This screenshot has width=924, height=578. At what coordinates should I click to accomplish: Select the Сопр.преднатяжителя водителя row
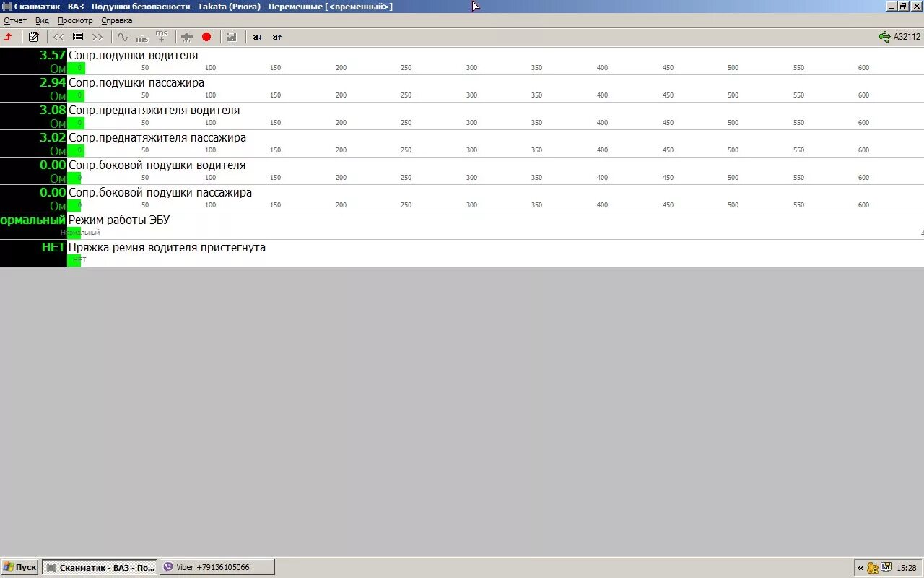tap(462, 116)
